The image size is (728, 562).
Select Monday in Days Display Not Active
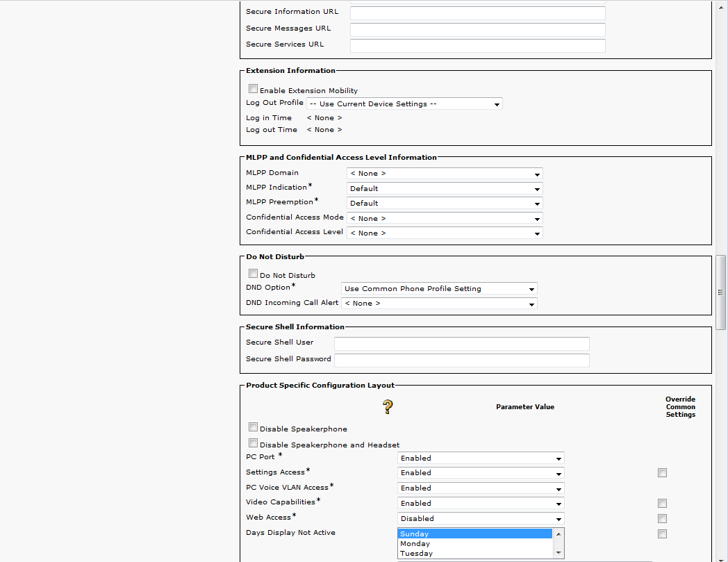[415, 544]
